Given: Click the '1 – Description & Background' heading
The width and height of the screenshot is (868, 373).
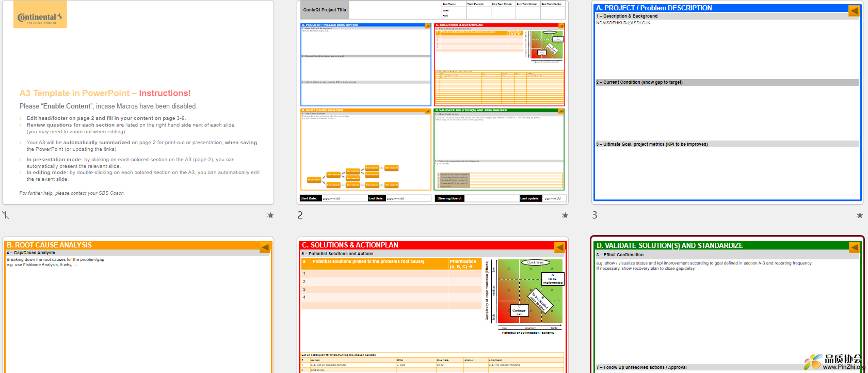Looking at the screenshot, I should [x=627, y=16].
